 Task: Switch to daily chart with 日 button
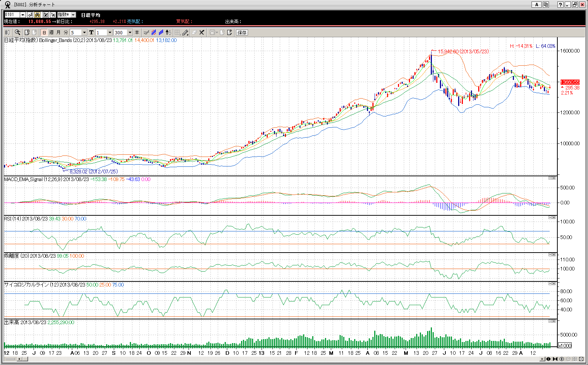(x=44, y=32)
